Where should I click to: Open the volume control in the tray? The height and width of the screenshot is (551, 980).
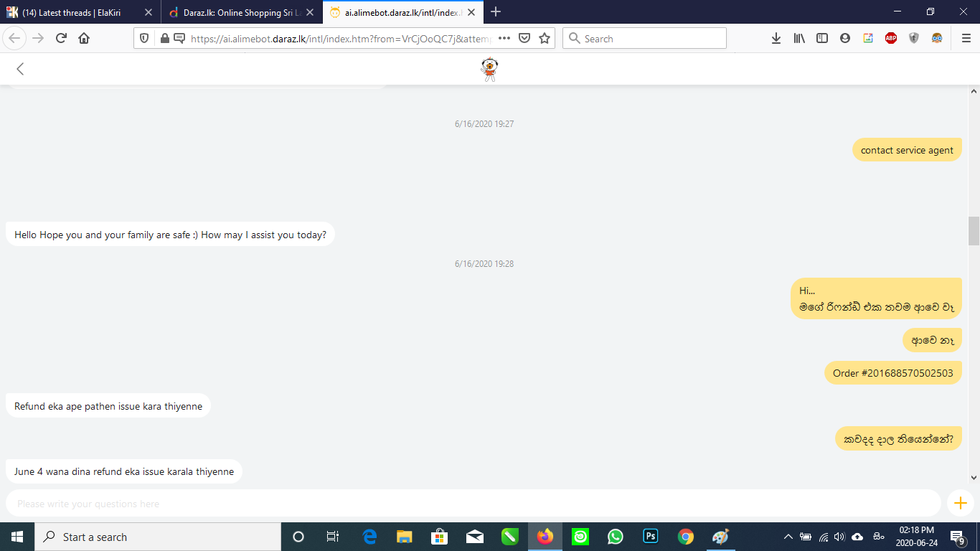(839, 537)
